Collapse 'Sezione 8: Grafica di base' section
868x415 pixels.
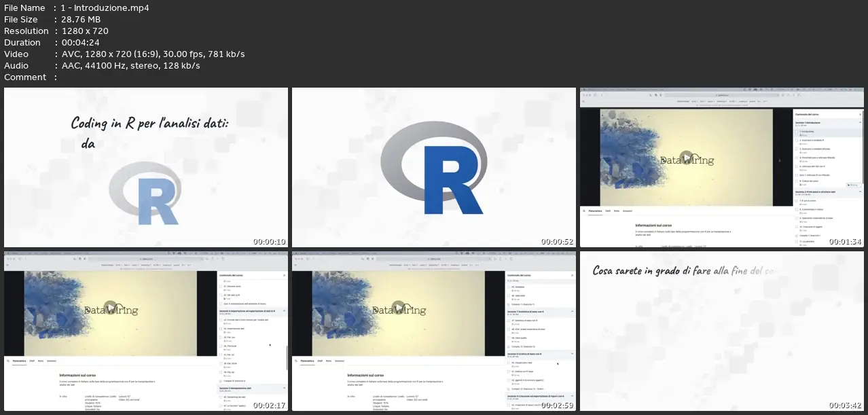click(x=573, y=353)
